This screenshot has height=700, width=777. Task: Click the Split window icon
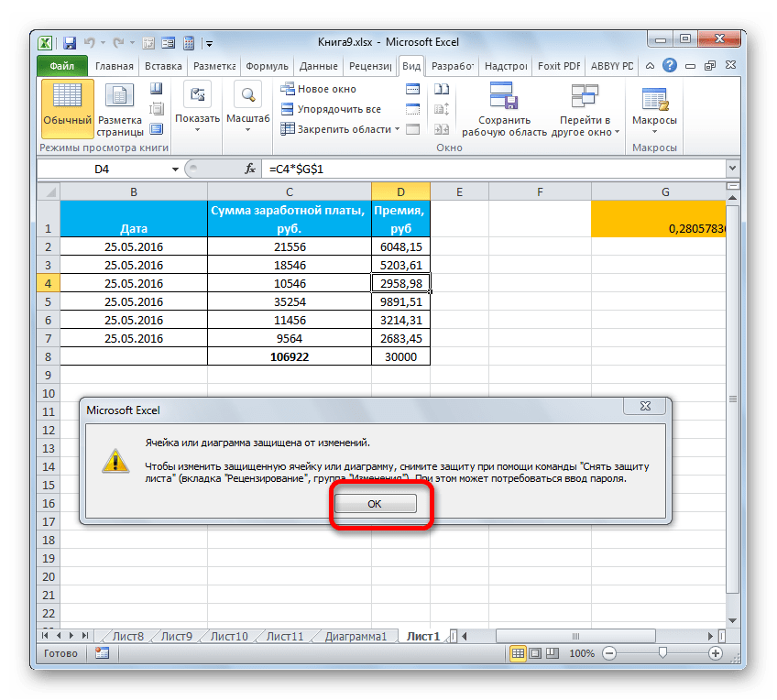[412, 89]
